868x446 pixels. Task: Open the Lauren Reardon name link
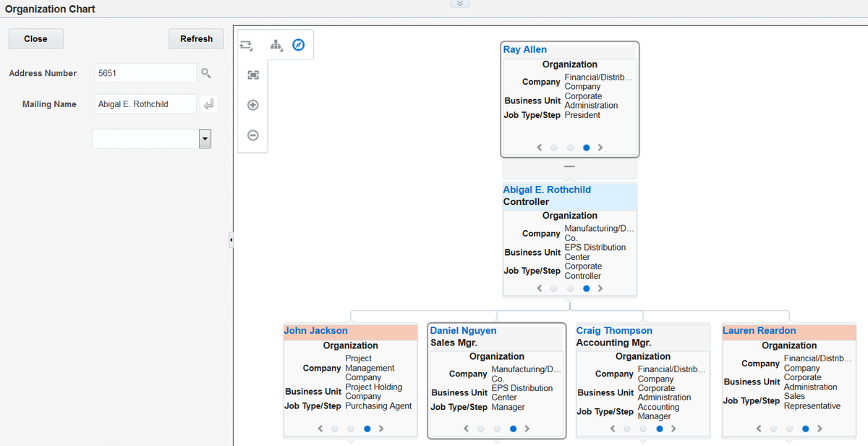point(759,331)
